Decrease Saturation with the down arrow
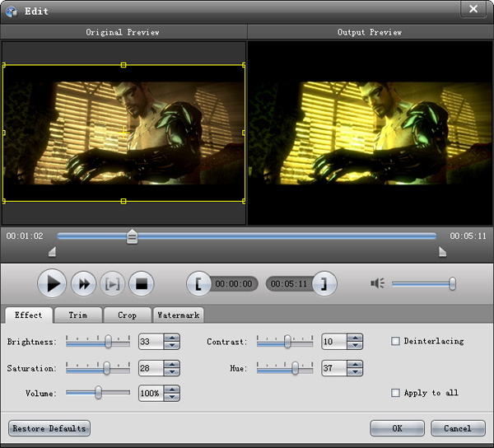The height and width of the screenshot is (448, 494). [x=172, y=371]
